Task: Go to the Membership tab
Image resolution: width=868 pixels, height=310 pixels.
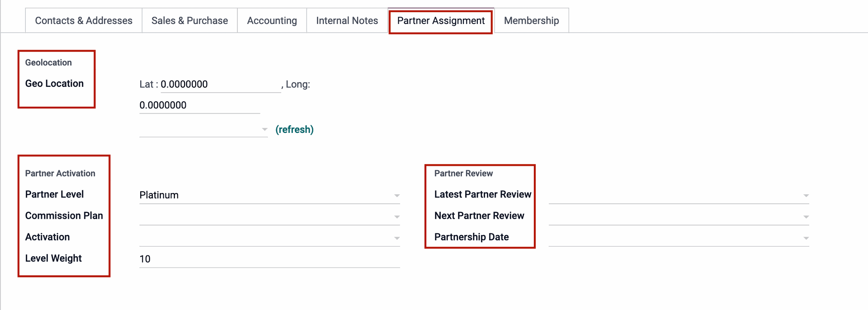Action: click(x=531, y=20)
